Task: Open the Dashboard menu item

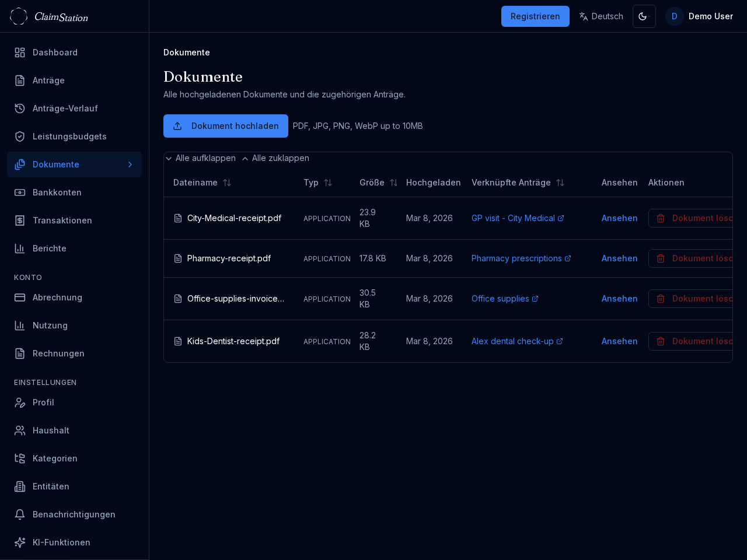Action: coord(55,52)
